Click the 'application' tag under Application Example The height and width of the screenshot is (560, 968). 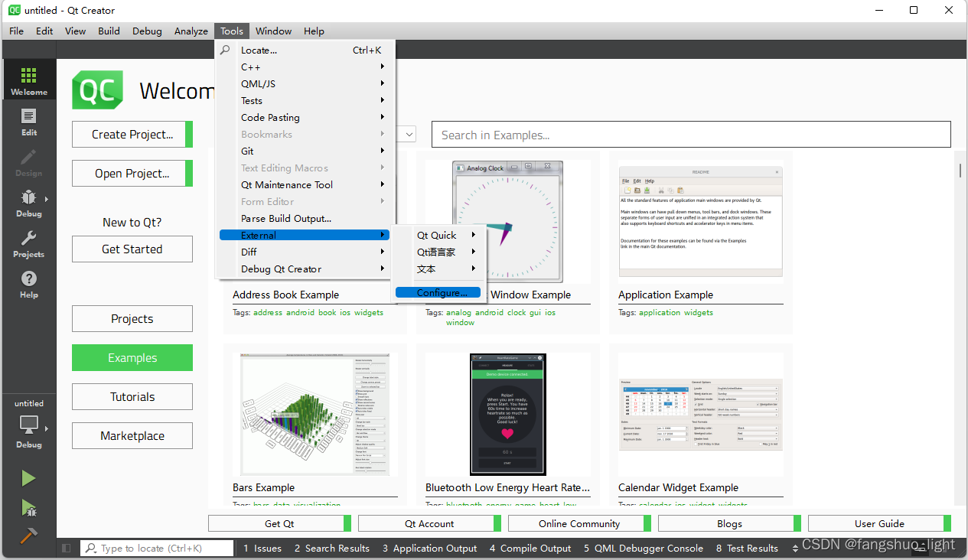[x=660, y=313]
